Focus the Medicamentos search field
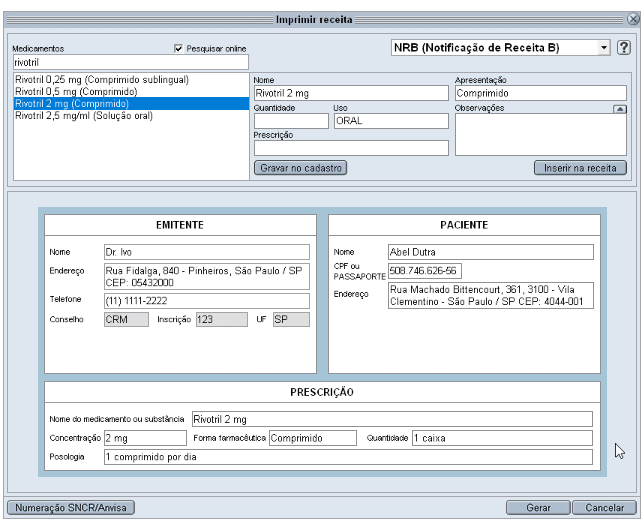 click(131, 62)
